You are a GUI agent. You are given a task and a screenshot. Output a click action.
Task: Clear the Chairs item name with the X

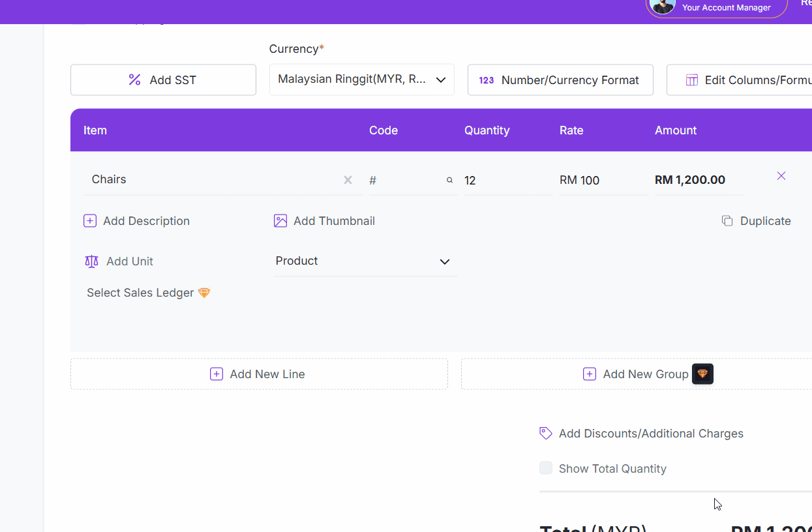(348, 180)
